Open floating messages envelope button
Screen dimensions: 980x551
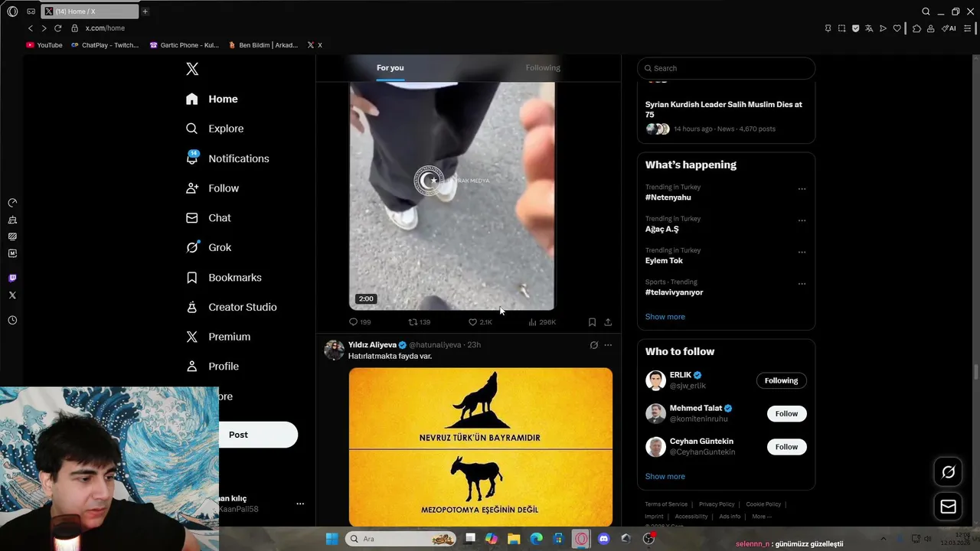coord(948,507)
